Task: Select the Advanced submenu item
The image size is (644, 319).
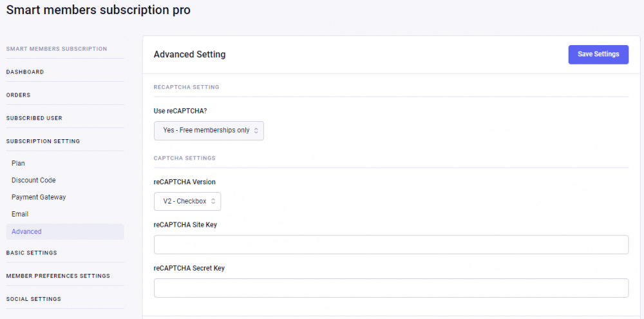Action: coord(26,231)
